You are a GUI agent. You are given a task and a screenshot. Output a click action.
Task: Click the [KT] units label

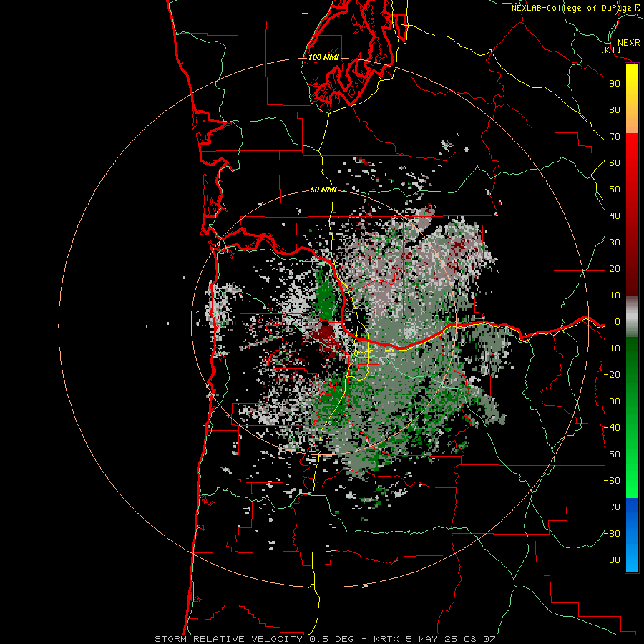611,49
